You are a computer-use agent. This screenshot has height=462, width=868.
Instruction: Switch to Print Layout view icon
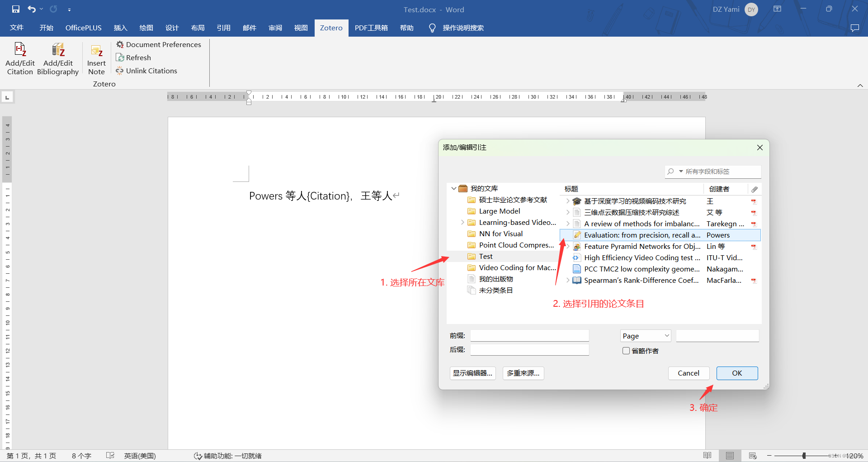[730, 456]
